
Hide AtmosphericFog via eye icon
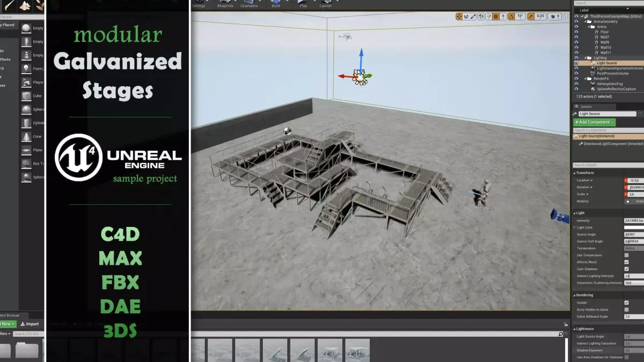pos(576,84)
